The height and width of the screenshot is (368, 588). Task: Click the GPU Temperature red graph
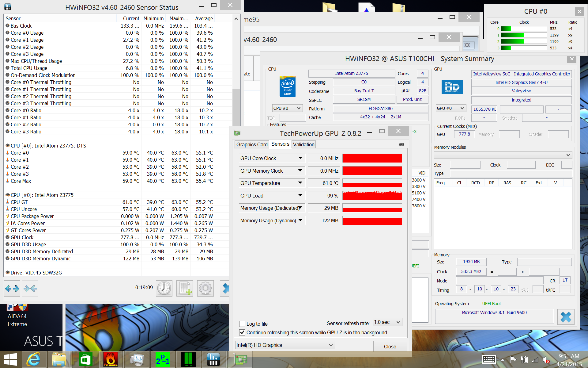click(372, 183)
